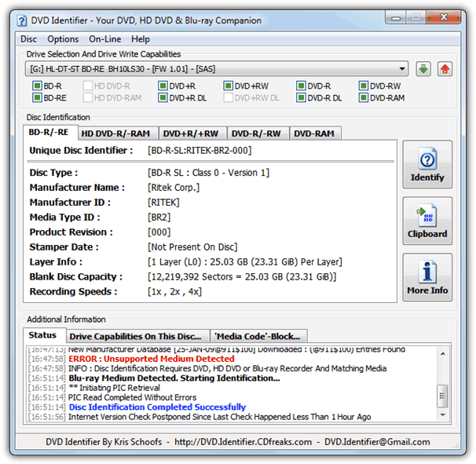476x464 pixels.
Task: Click the green down-arrow drive icon
Action: coord(423,69)
